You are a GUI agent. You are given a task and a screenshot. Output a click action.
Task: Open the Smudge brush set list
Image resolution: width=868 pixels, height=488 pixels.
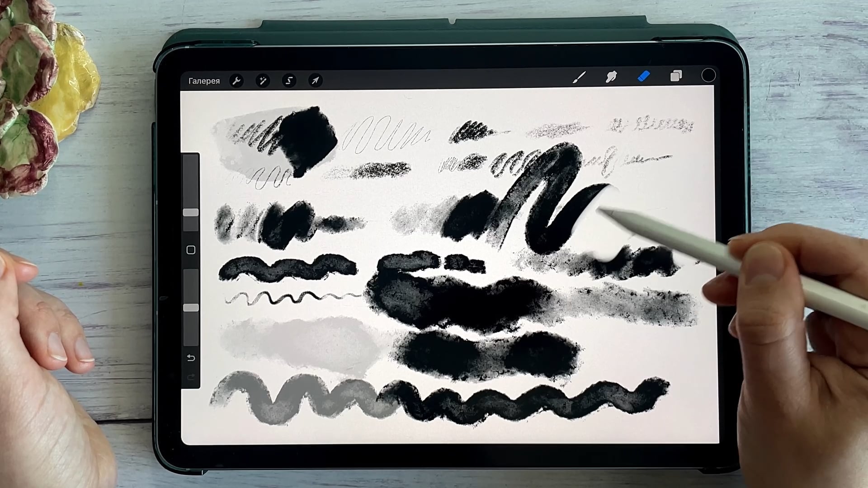612,77
